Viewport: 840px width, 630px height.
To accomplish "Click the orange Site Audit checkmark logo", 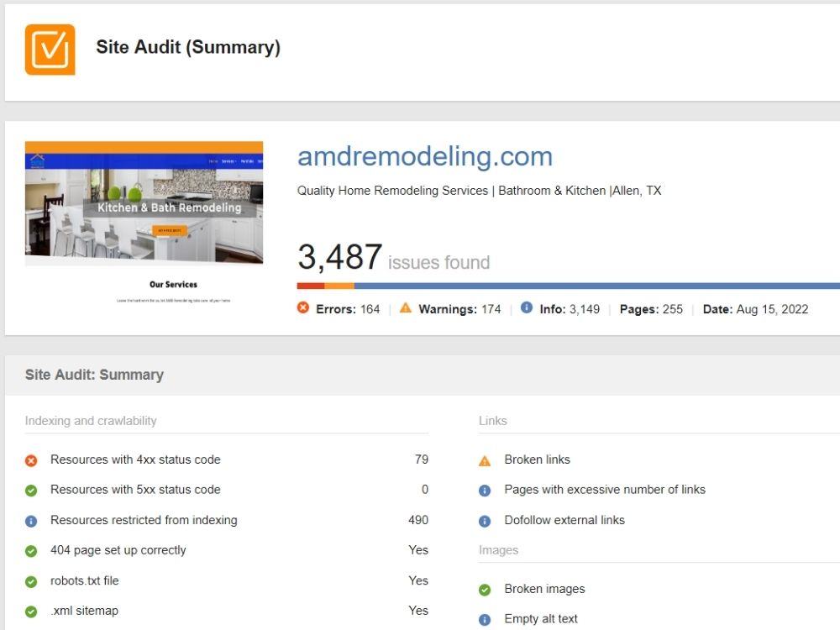I will (x=50, y=50).
